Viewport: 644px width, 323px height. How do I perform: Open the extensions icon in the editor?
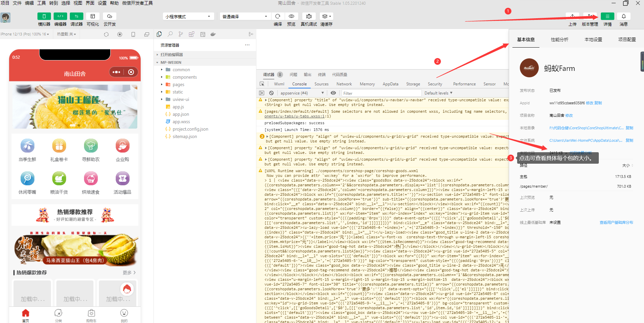(192, 34)
